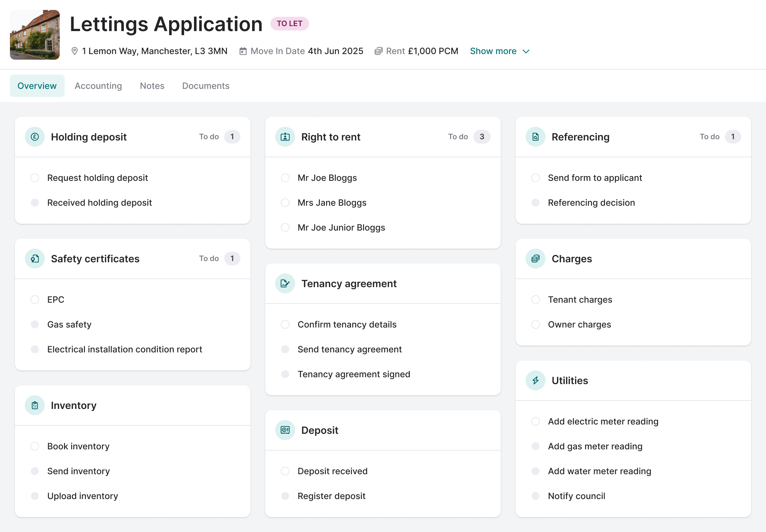Image resolution: width=766 pixels, height=532 pixels.
Task: Click the Utilities lightning bolt icon
Action: pos(535,380)
